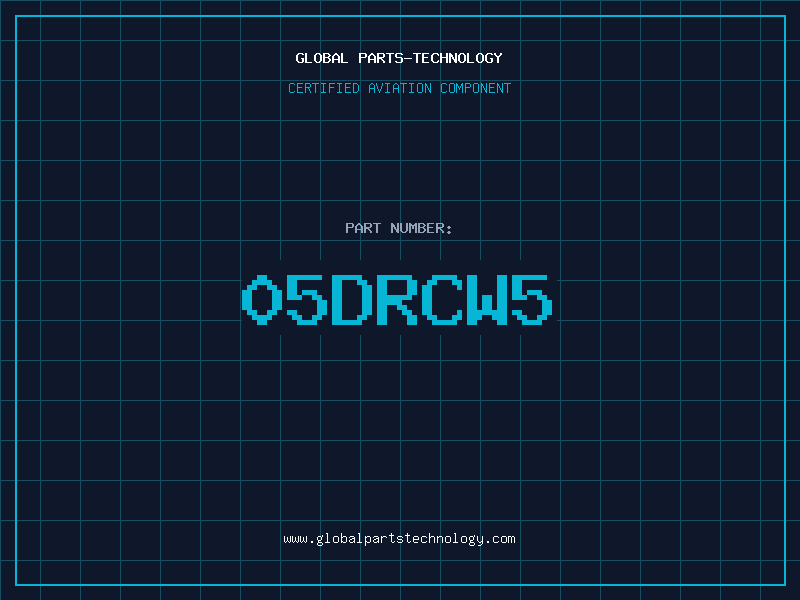This screenshot has width=800, height=600.
Task: Select the part number 05DRCW5
Action: pos(397,300)
